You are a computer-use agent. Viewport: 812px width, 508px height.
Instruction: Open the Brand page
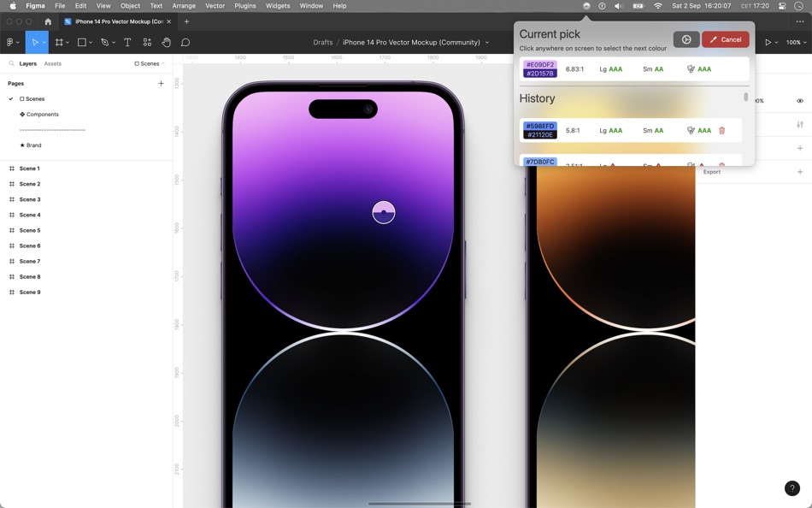[x=33, y=145]
